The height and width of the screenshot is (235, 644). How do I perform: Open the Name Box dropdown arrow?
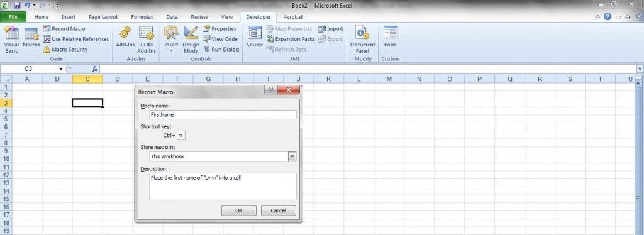click(x=61, y=69)
